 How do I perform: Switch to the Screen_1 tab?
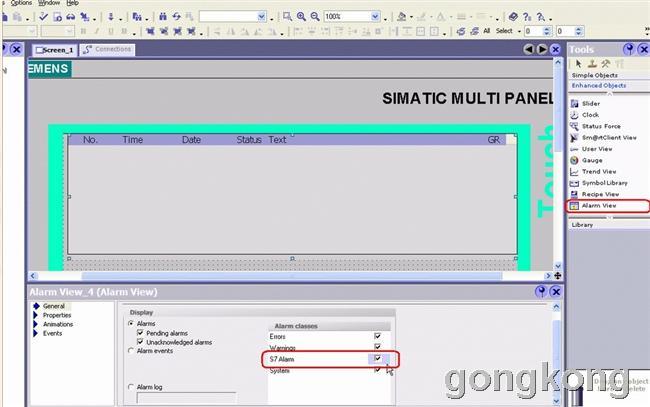click(54, 50)
